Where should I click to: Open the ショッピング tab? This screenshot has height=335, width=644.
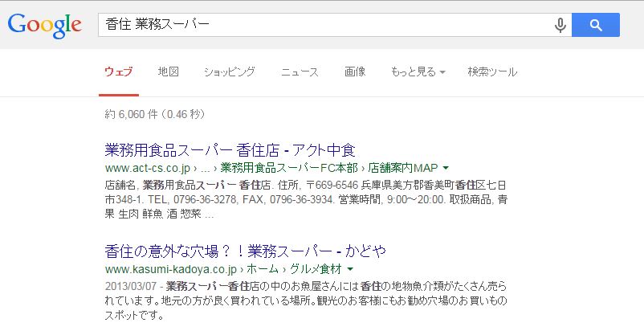click(230, 72)
